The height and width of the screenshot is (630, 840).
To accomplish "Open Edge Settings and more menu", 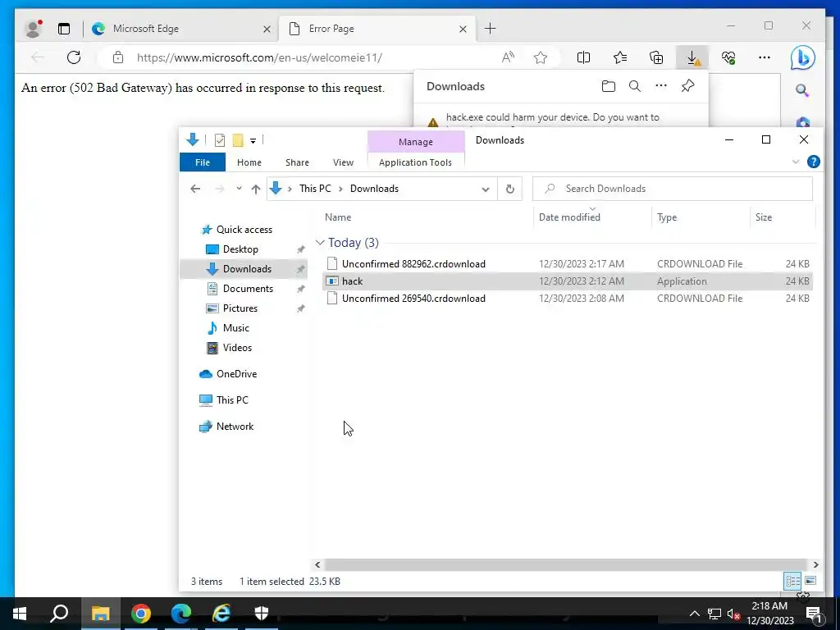I will click(765, 57).
